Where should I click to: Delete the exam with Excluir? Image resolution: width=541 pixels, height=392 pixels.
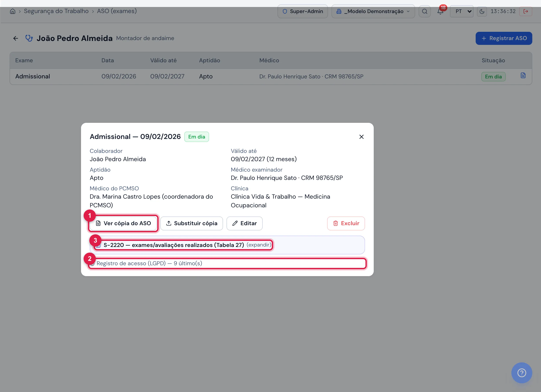[346, 223]
